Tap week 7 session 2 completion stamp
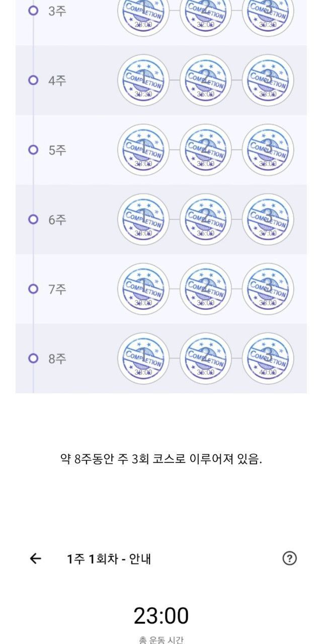Image resolution: width=322 pixels, height=644 pixels. point(205,289)
